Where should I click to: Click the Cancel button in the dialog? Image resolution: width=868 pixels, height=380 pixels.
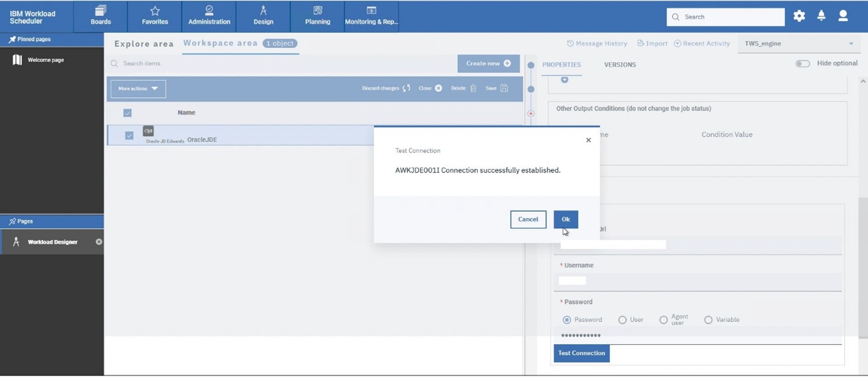click(527, 220)
